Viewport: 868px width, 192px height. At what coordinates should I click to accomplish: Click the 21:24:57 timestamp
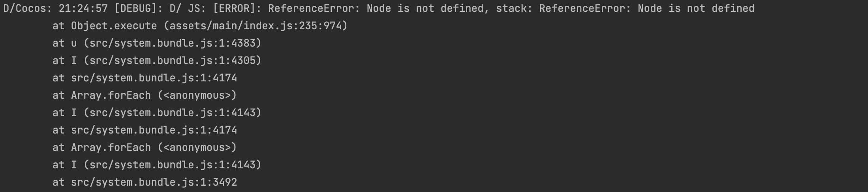tap(83, 8)
